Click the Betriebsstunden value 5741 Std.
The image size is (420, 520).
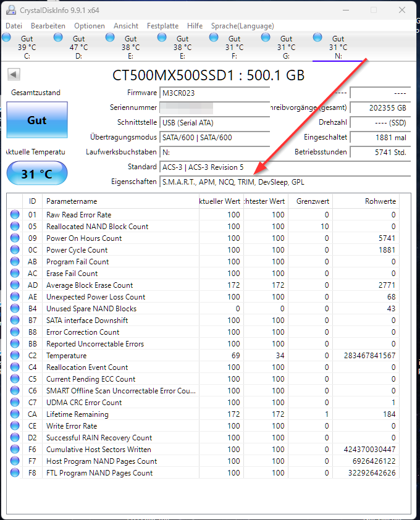tap(380, 152)
